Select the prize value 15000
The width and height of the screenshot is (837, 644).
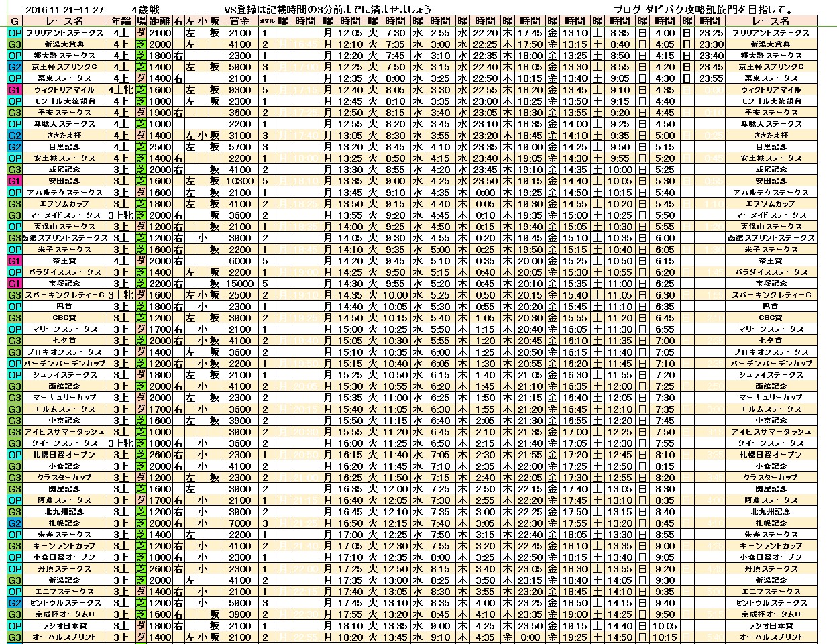click(239, 284)
